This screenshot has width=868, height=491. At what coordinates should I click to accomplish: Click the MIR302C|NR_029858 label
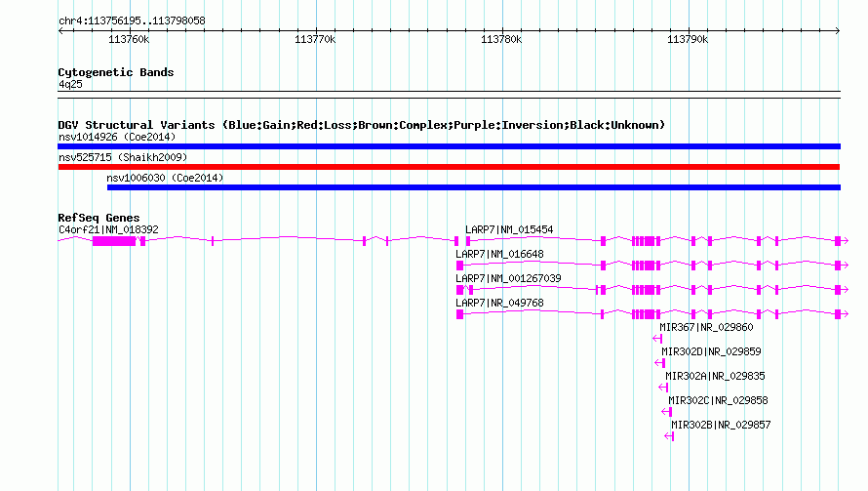click(718, 400)
